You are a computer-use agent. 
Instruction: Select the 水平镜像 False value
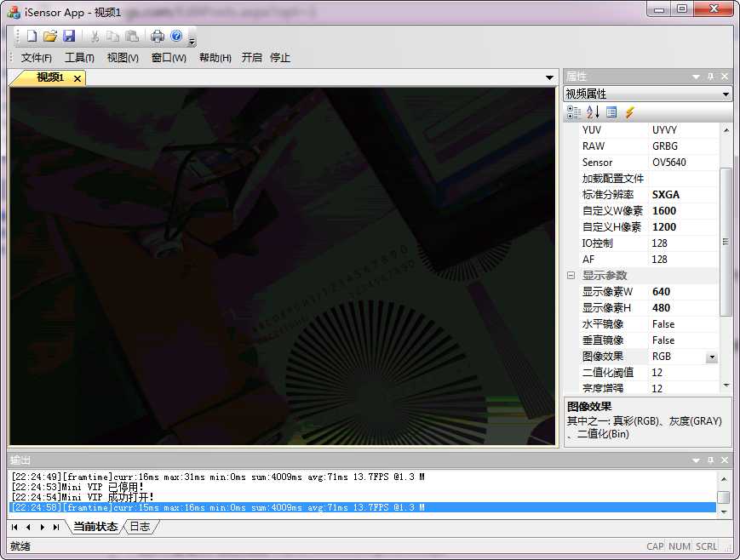click(684, 324)
